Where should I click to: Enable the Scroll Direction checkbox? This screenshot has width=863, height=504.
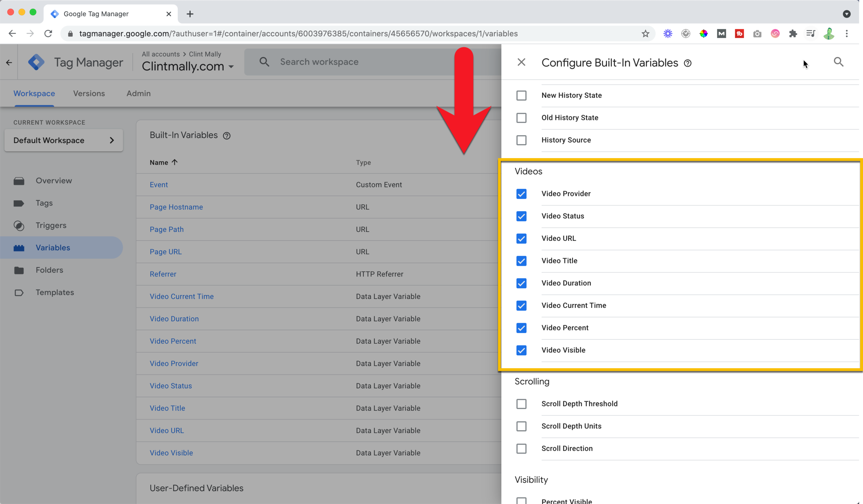coord(521,448)
